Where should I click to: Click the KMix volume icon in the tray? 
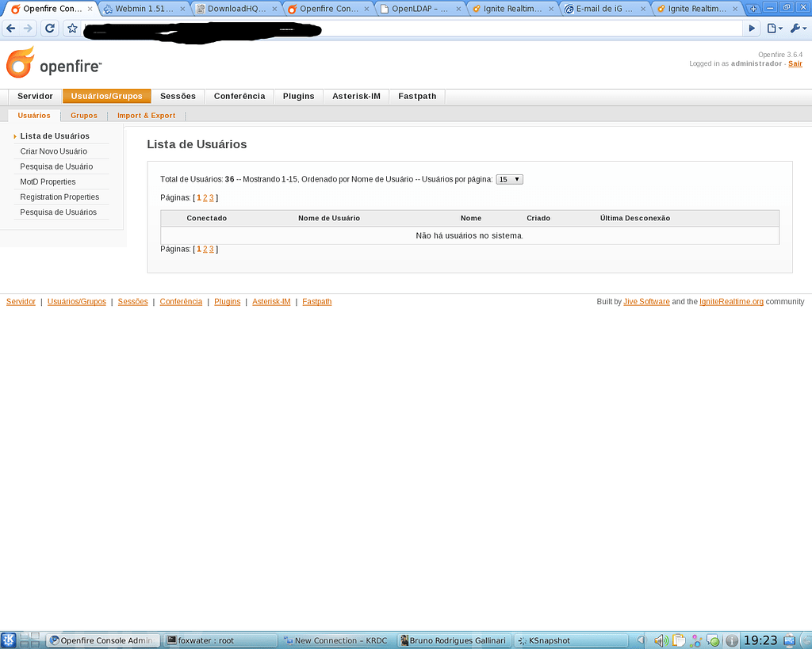pos(660,639)
